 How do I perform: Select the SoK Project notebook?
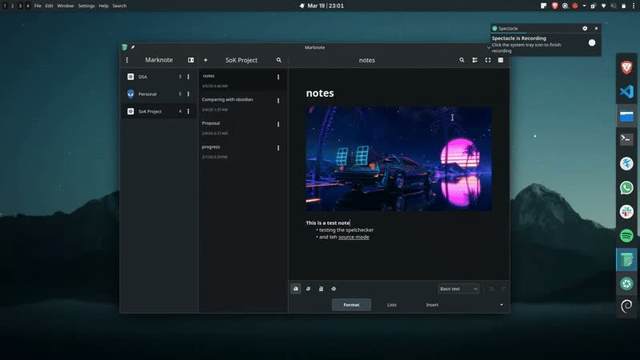[x=159, y=111]
